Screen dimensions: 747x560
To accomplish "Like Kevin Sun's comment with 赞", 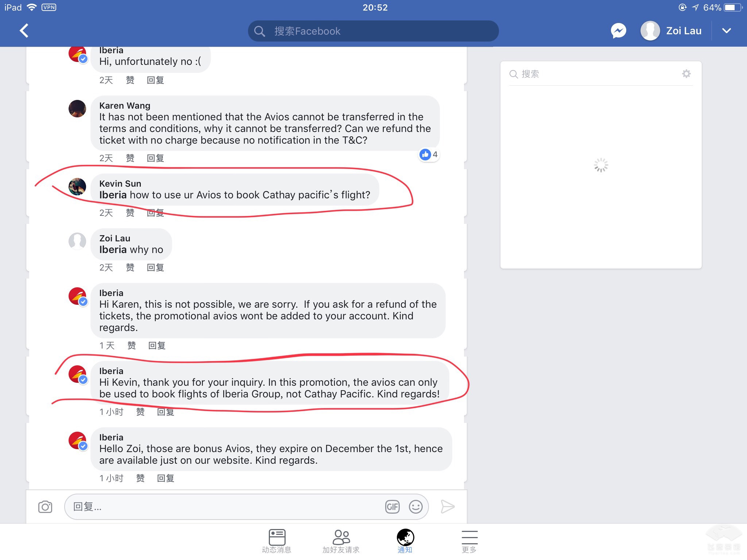I will tap(130, 213).
